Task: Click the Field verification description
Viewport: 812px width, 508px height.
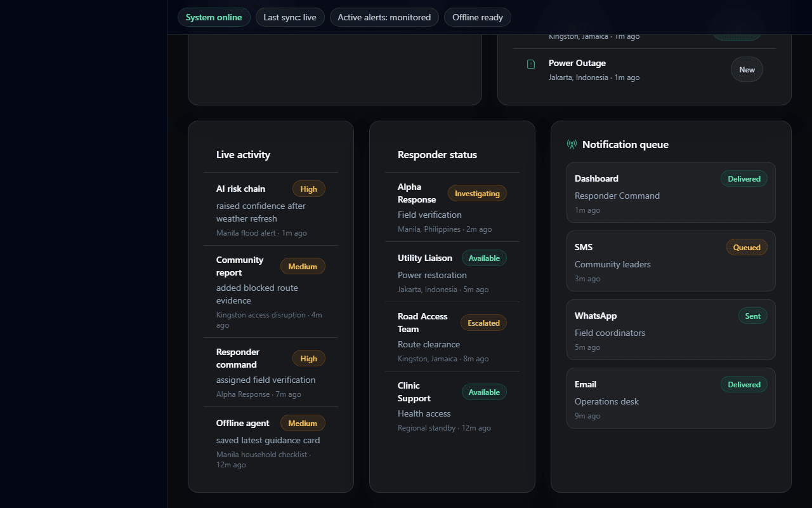Action: click(x=429, y=215)
